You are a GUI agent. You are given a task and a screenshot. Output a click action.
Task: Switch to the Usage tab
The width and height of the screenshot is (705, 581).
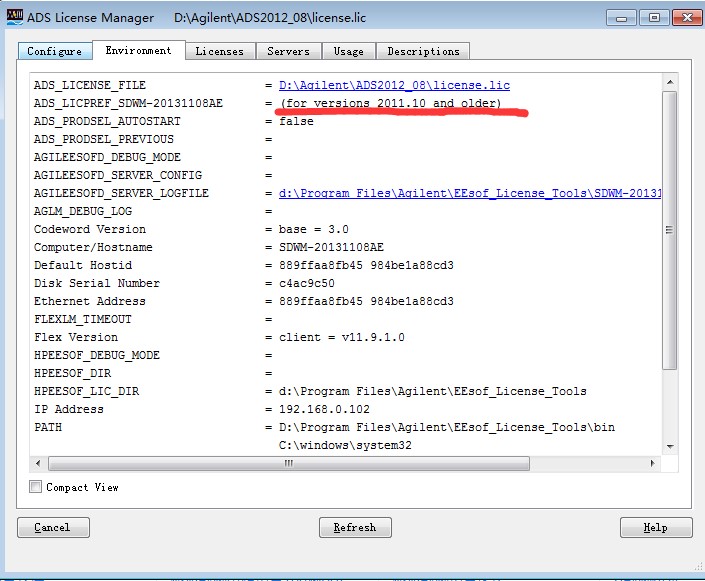coord(348,51)
